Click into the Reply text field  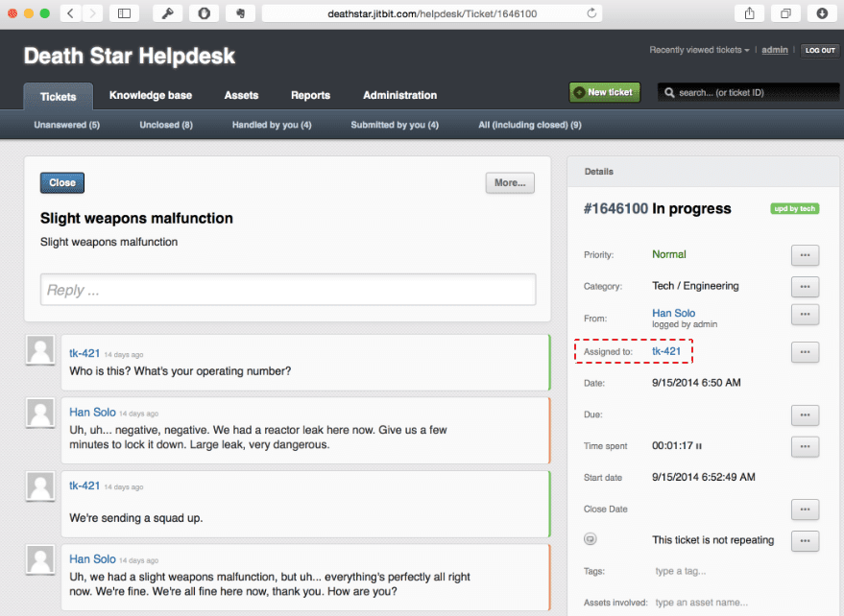tap(288, 290)
